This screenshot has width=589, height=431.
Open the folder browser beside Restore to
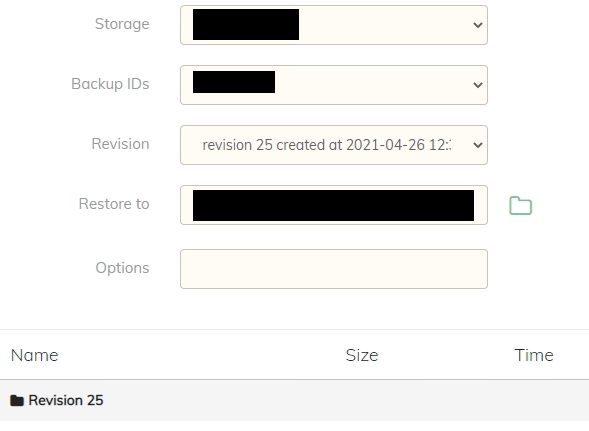(521, 206)
